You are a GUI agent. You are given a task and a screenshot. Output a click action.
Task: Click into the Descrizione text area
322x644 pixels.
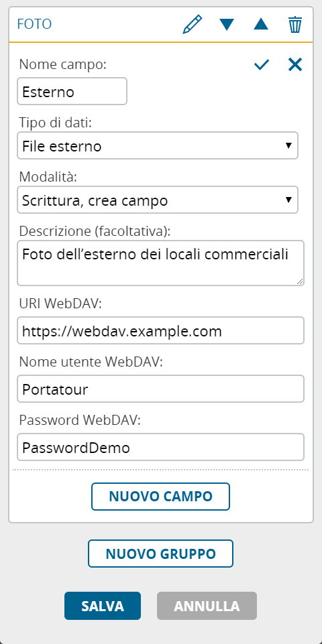point(160,263)
